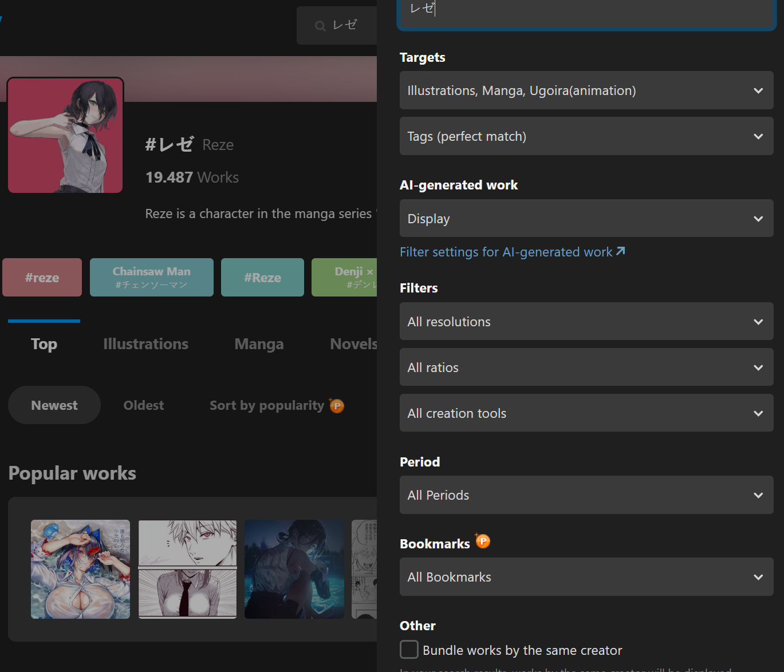Image resolution: width=784 pixels, height=672 pixels.
Task: Select the Oldest sort option
Action: pos(144,405)
